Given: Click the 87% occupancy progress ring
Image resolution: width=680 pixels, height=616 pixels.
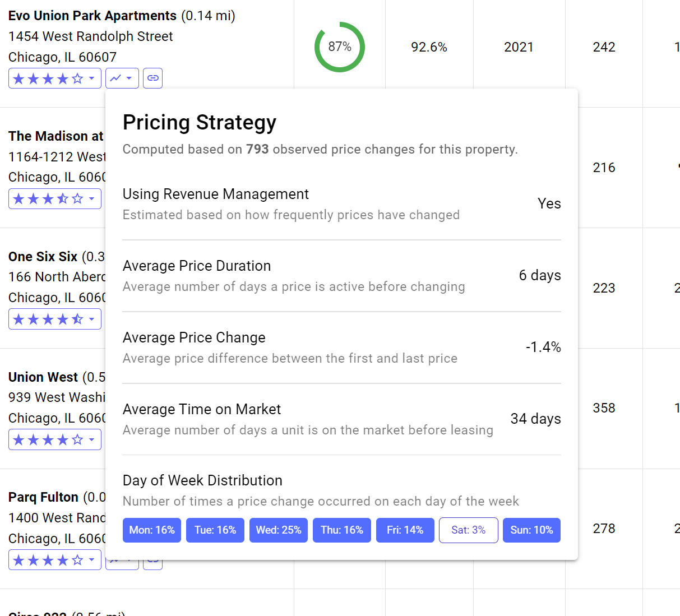Looking at the screenshot, I should (x=339, y=47).
